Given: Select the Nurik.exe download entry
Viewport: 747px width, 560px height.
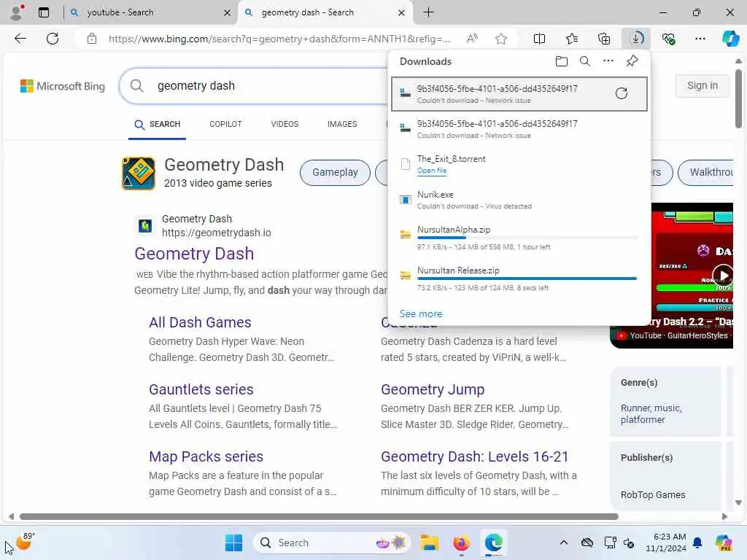Looking at the screenshot, I should click(519, 200).
